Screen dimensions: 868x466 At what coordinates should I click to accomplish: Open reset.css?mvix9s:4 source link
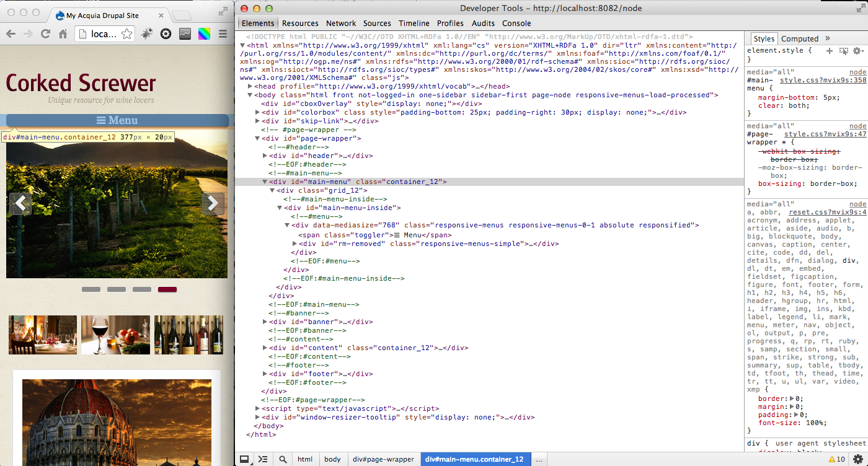(x=827, y=212)
